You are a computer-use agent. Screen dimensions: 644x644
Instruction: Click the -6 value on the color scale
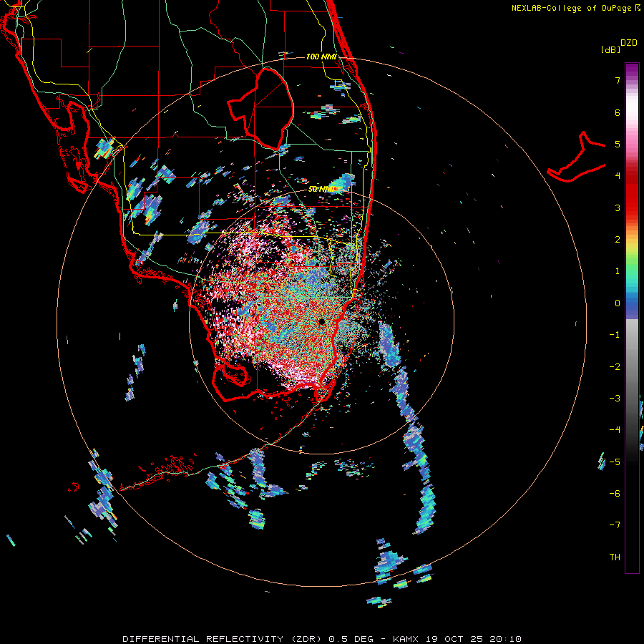(x=615, y=493)
